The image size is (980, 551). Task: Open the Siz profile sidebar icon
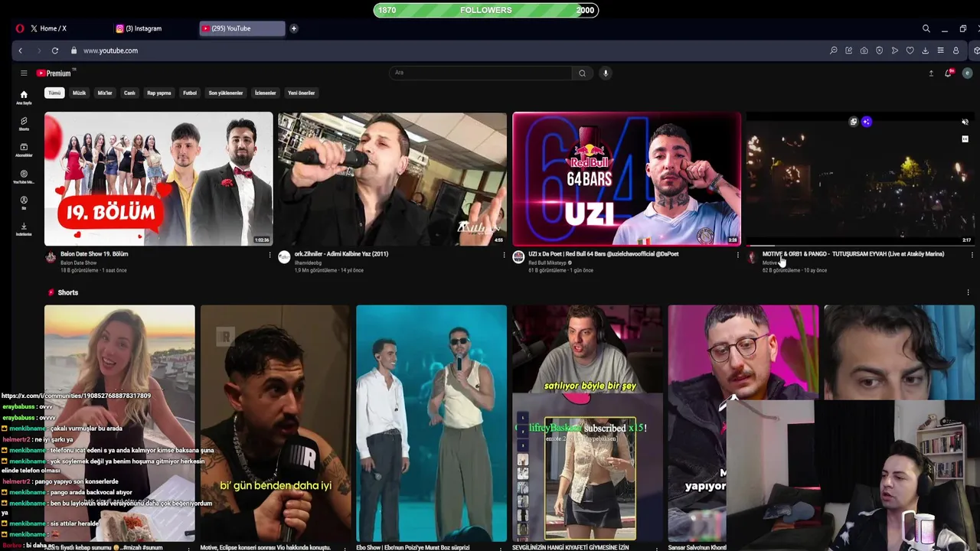tap(24, 203)
